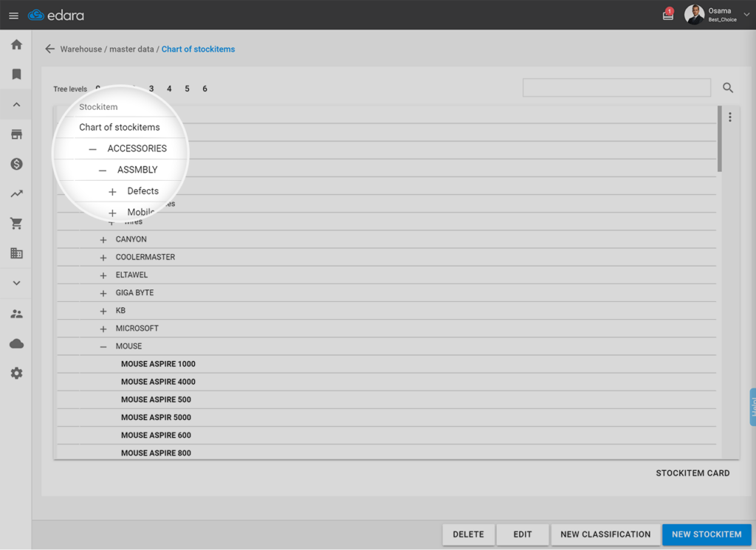Image resolution: width=756 pixels, height=550 pixels.
Task: Select MOUSE ASPIRE 1000 item
Action: 158,364
